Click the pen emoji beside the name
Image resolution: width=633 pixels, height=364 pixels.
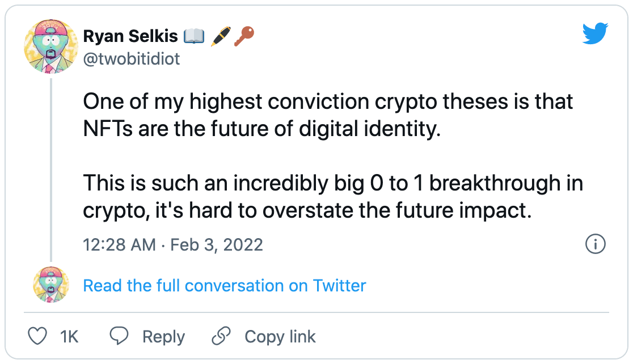pyautogui.click(x=220, y=36)
